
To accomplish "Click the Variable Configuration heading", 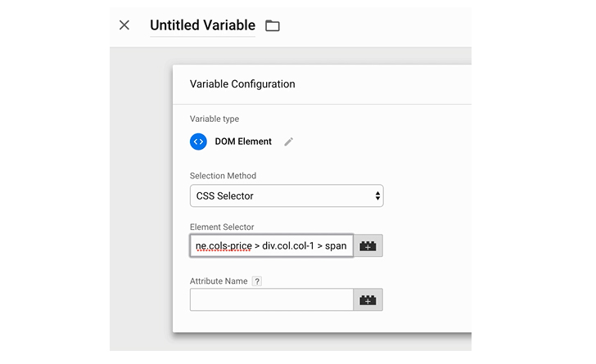I will pyautogui.click(x=242, y=84).
